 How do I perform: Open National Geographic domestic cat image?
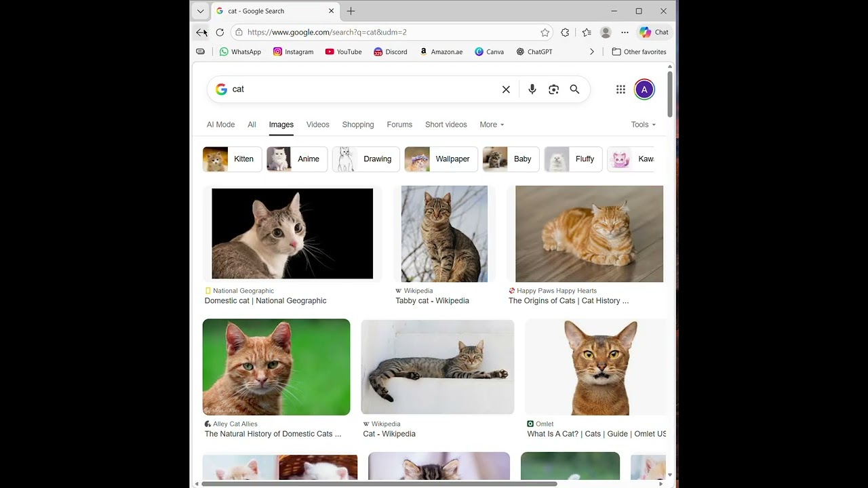pos(292,234)
